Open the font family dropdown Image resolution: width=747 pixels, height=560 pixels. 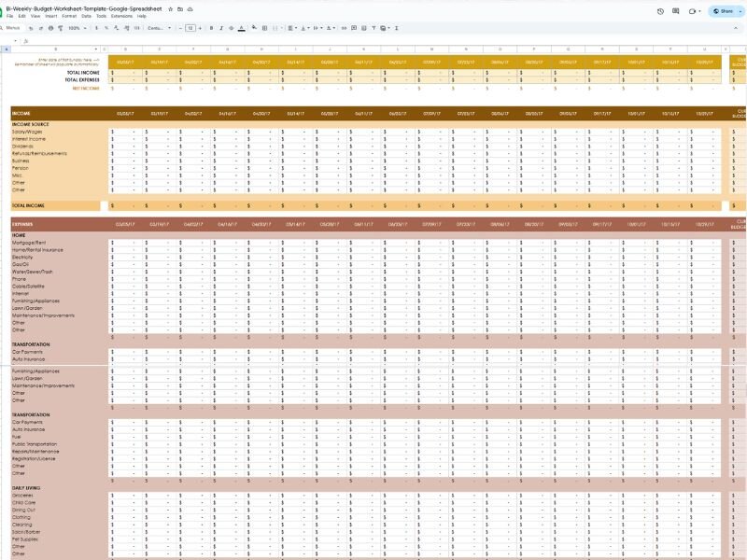(x=159, y=28)
